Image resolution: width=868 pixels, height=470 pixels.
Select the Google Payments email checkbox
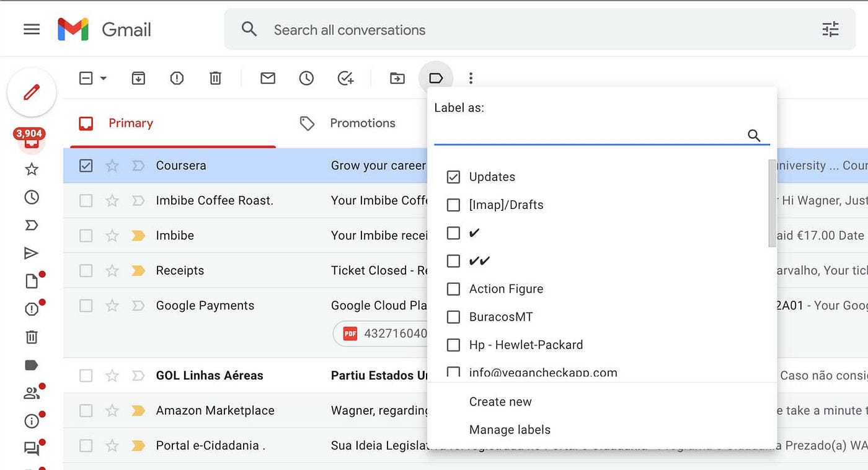point(86,306)
